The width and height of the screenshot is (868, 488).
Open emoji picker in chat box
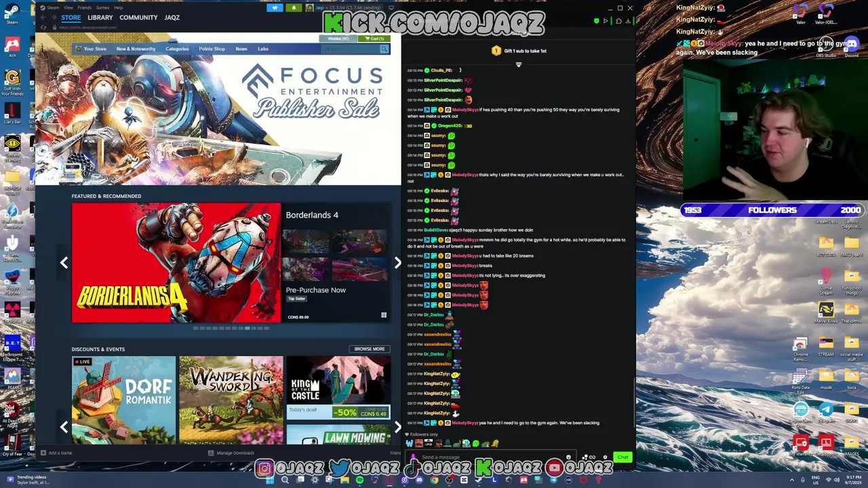point(568,457)
